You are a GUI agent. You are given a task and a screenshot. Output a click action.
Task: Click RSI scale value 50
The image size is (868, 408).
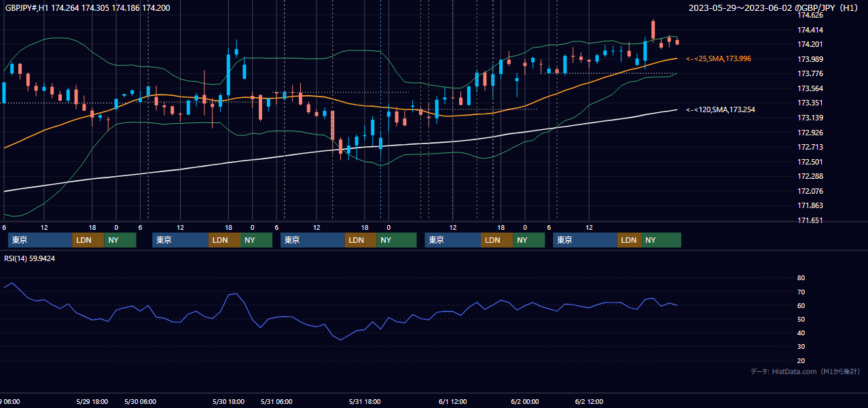(801, 319)
